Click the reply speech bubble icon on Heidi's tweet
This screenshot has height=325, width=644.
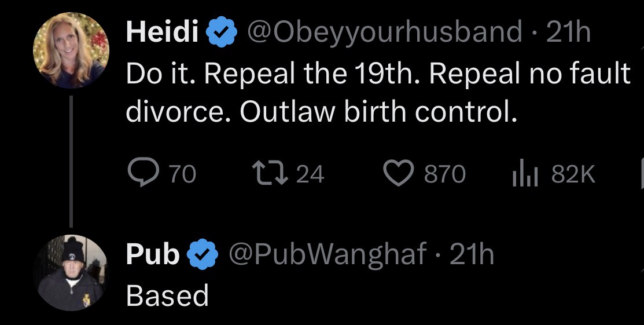(141, 173)
